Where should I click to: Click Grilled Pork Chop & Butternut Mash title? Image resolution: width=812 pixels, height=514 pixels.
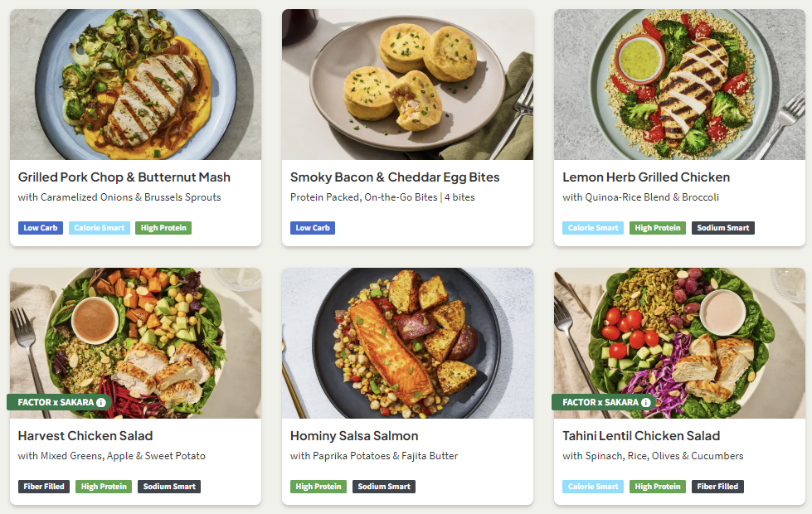(124, 177)
